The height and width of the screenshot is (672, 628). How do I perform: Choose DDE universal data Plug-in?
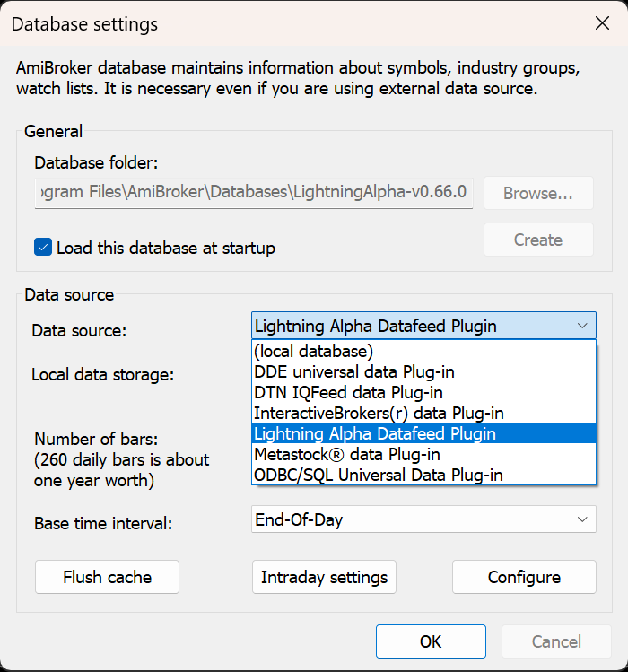(x=423, y=371)
